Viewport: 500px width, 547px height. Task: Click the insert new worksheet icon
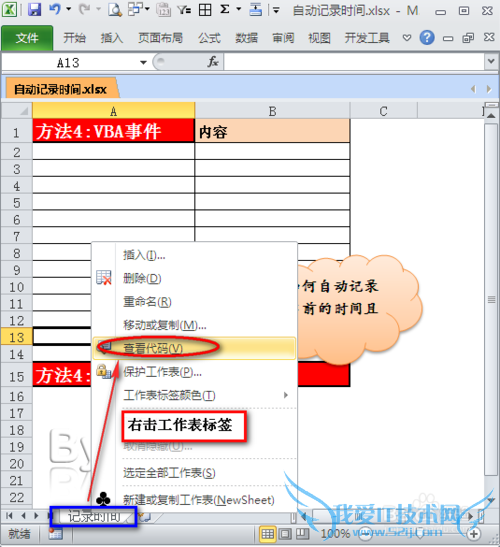[145, 517]
